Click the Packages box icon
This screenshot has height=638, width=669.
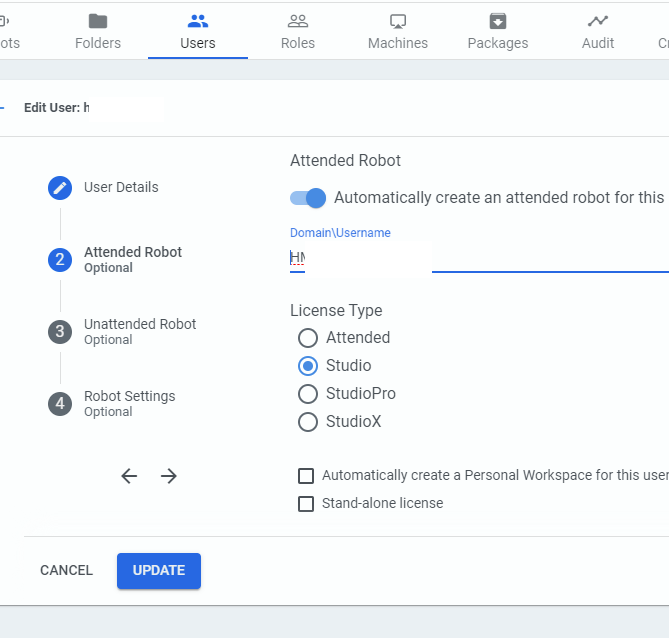pyautogui.click(x=498, y=21)
